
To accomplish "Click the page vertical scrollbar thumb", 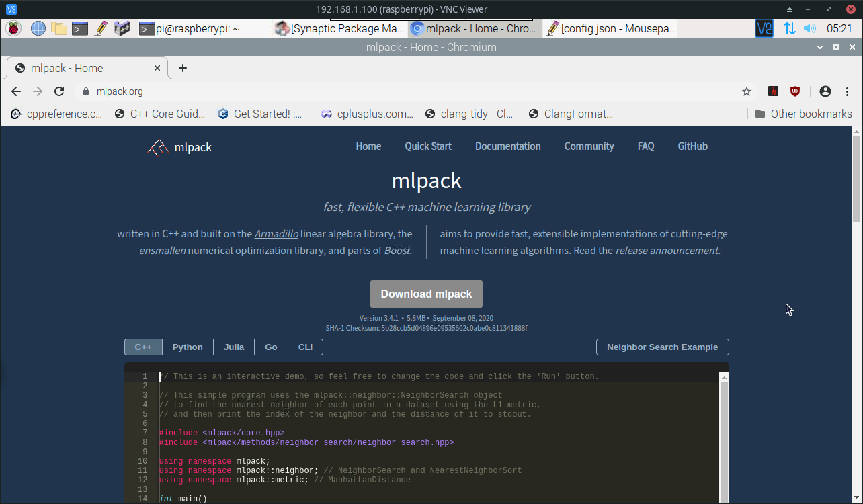I will (856, 178).
